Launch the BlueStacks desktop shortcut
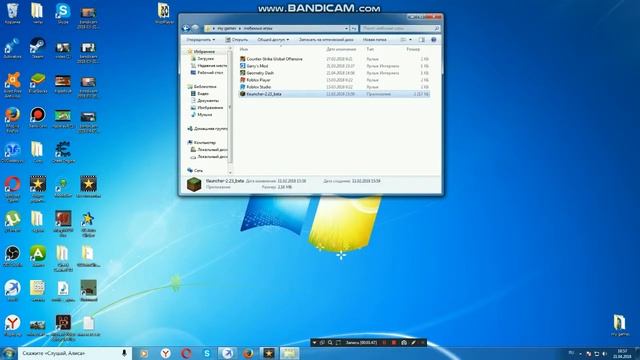The height and width of the screenshot is (360, 640). [38, 83]
